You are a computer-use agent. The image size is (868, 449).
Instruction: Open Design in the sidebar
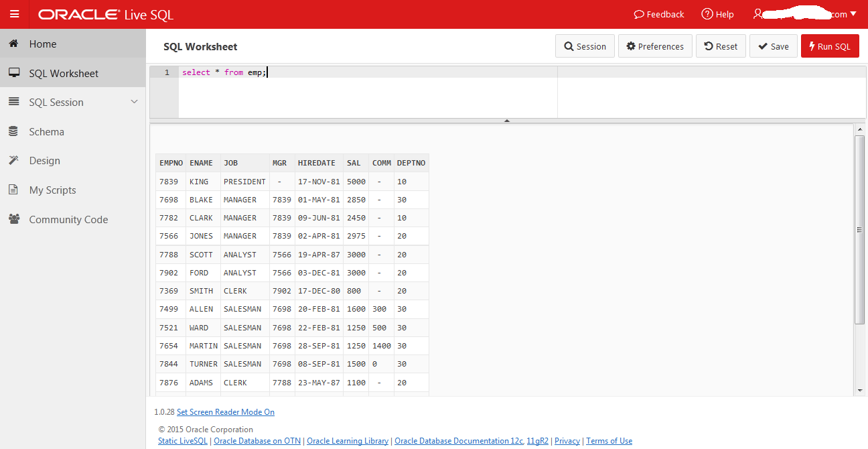tap(72, 160)
